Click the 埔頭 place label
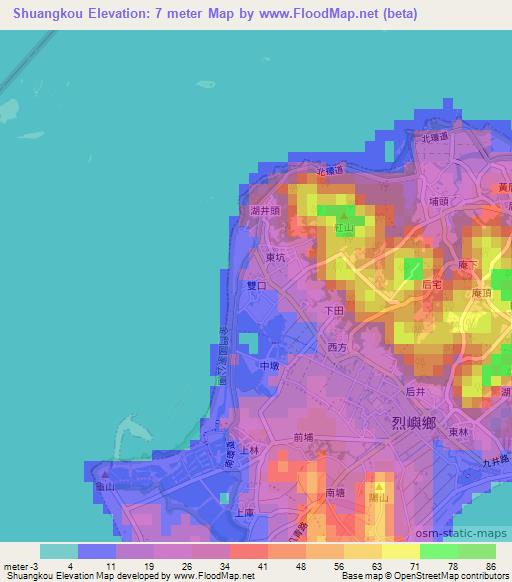This screenshot has height=582, width=512. 439,202
